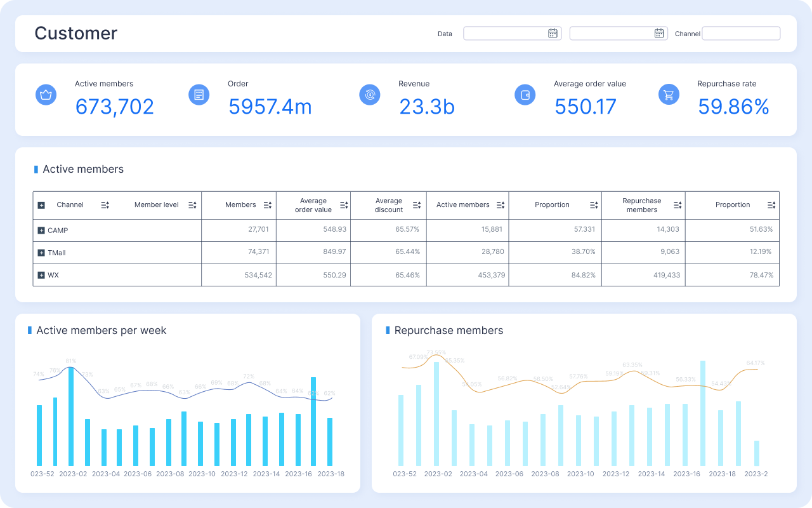This screenshot has height=508, width=812.
Task: Expand all rows via Channel header plus
Action: coord(41,205)
